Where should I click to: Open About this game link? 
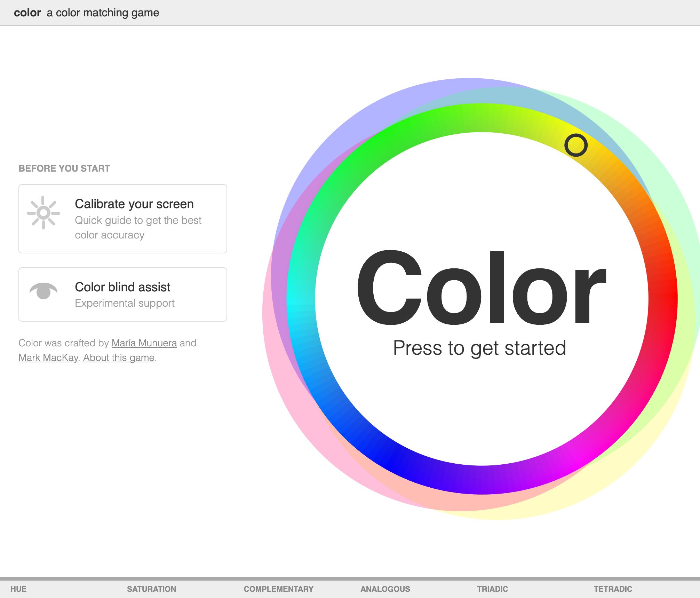coord(119,357)
